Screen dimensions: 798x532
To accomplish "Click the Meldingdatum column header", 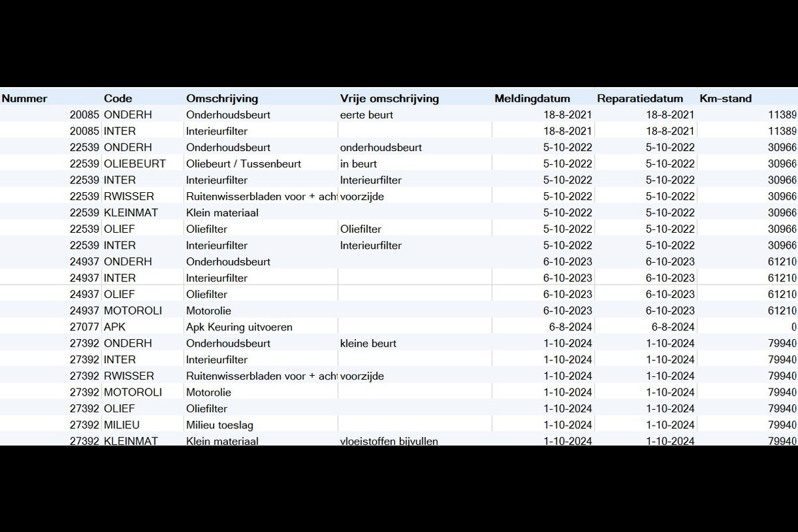I will click(532, 98).
